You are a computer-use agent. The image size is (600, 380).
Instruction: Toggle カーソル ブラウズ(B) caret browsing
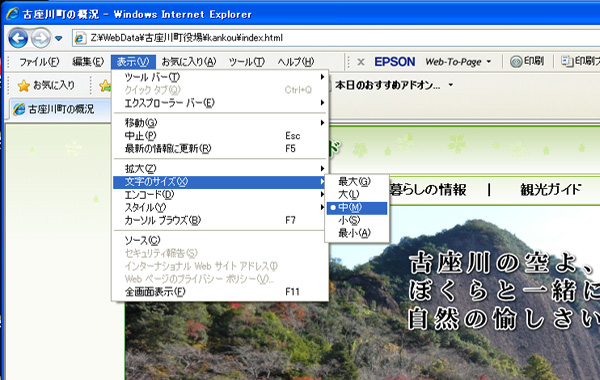pos(220,220)
